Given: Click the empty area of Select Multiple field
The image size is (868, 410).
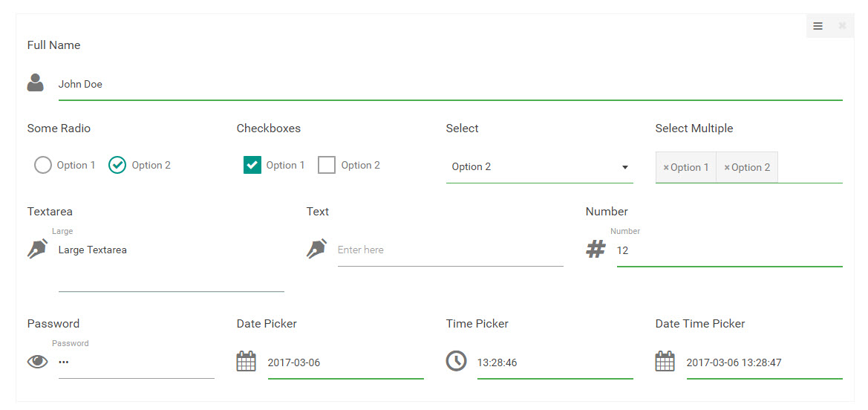Looking at the screenshot, I should click(810, 167).
